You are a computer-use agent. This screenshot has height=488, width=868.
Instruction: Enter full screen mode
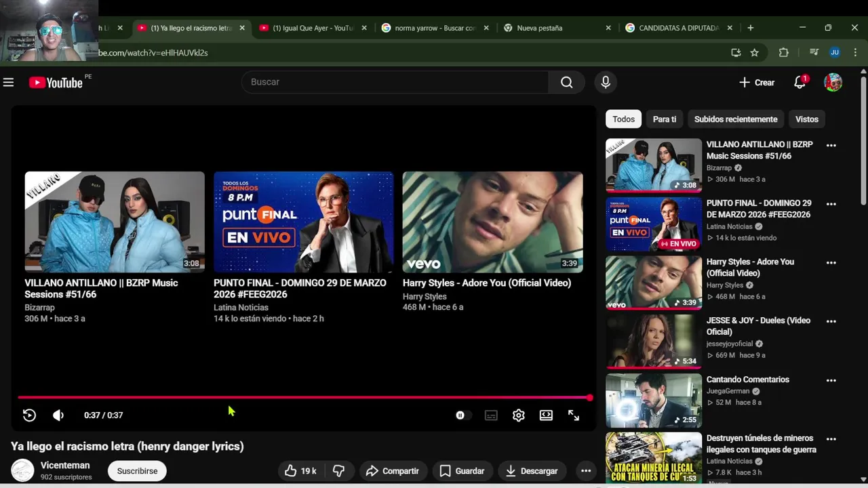coord(574,415)
